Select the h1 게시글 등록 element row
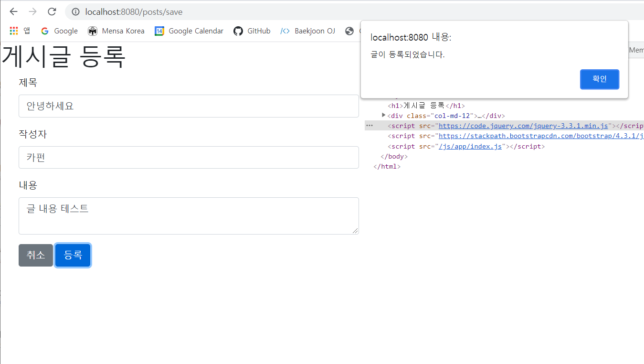The height and width of the screenshot is (364, 644). point(426,106)
